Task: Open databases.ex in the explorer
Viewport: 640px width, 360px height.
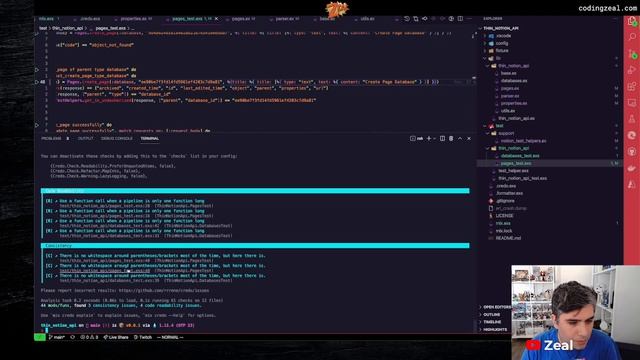Action: (514, 81)
